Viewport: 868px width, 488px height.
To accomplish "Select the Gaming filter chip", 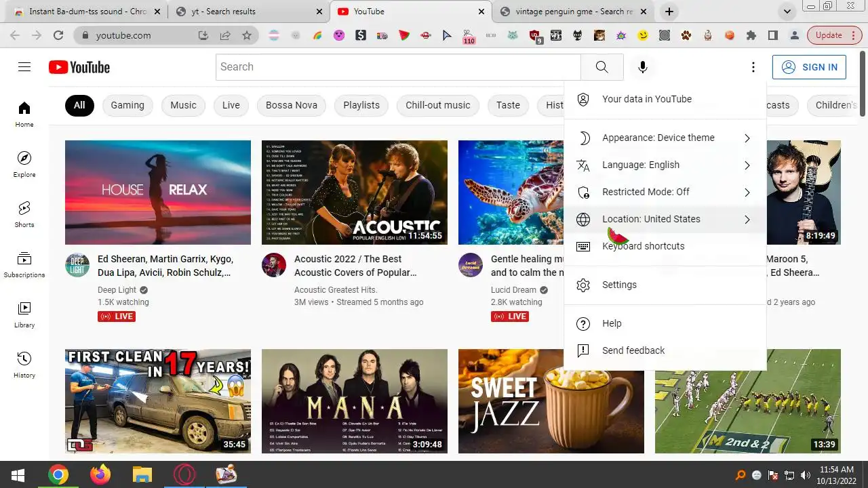I will click(127, 105).
